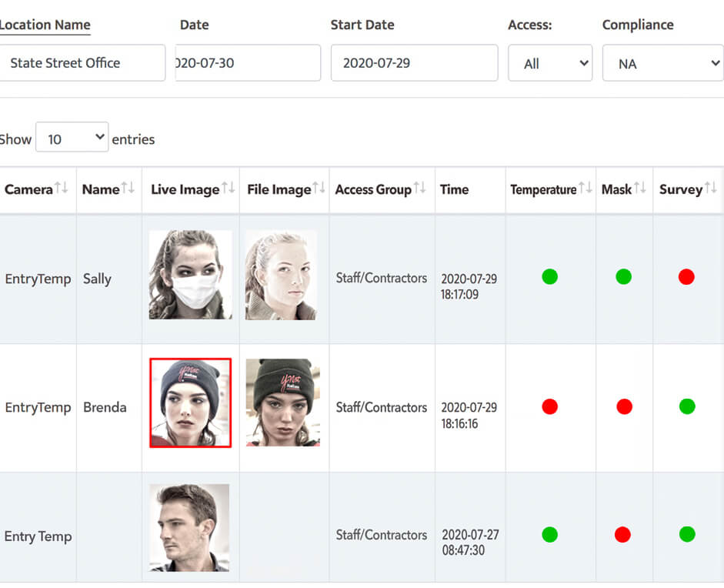Image resolution: width=724 pixels, height=588 pixels.
Task: Open the Access dropdown set to All
Action: click(549, 63)
